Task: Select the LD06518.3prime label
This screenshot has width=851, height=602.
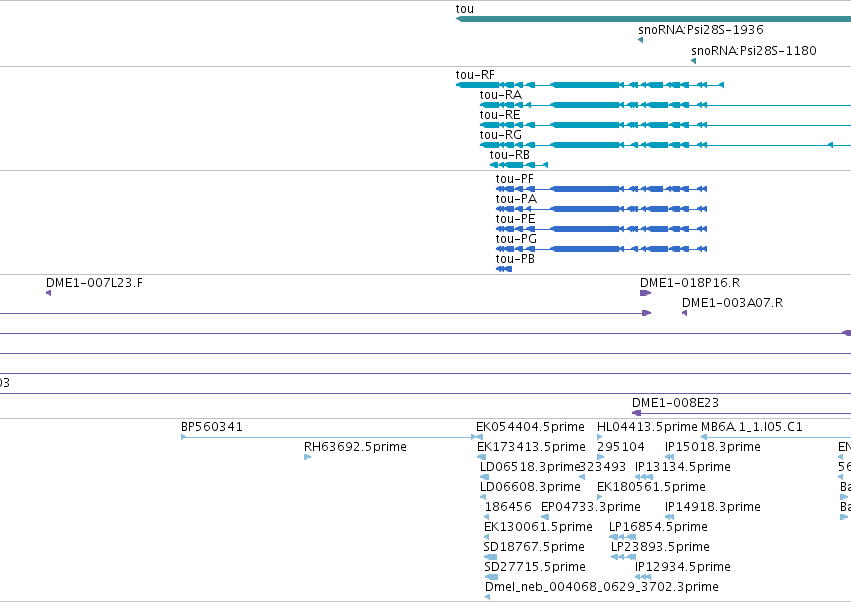Action: coord(530,467)
